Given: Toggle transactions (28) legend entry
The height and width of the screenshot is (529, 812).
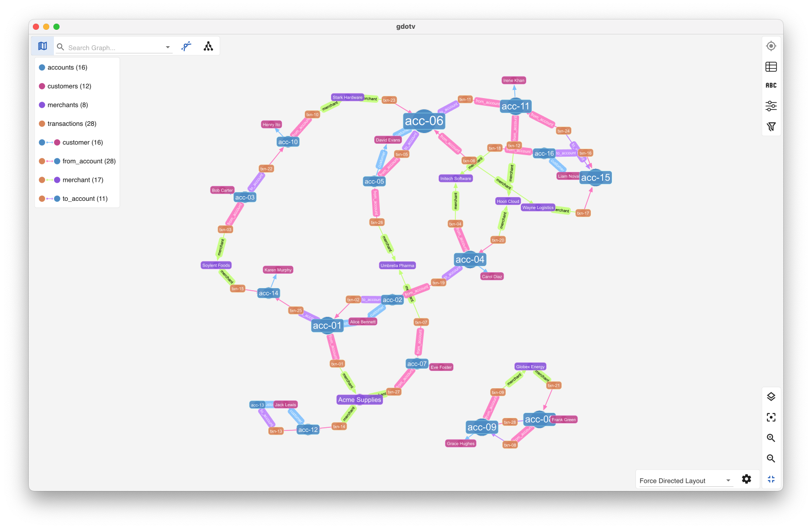Looking at the screenshot, I should pyautogui.click(x=68, y=124).
